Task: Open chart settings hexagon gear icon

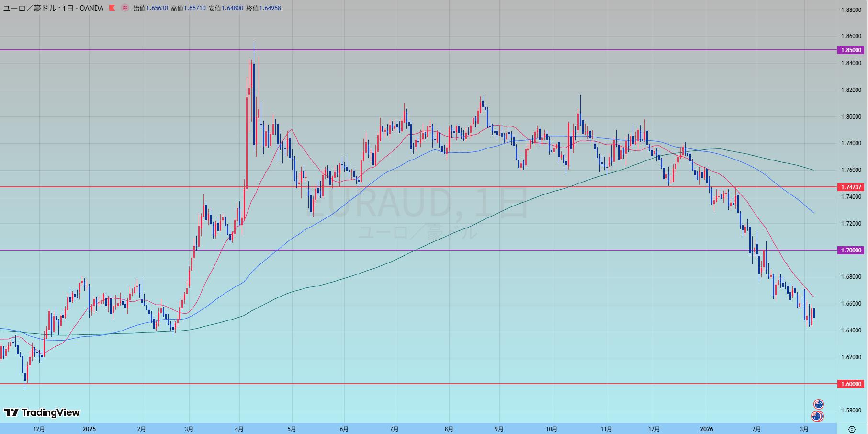Action: 851,429
